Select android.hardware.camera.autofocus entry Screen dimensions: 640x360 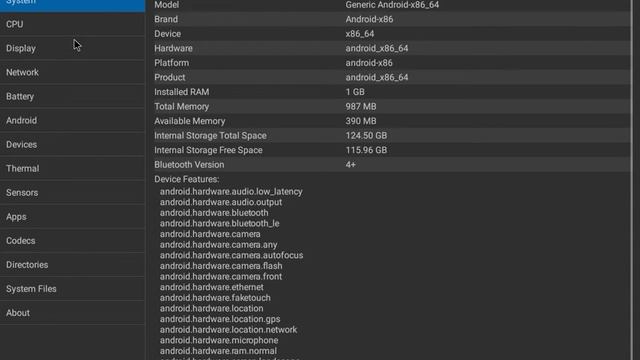tap(231, 256)
